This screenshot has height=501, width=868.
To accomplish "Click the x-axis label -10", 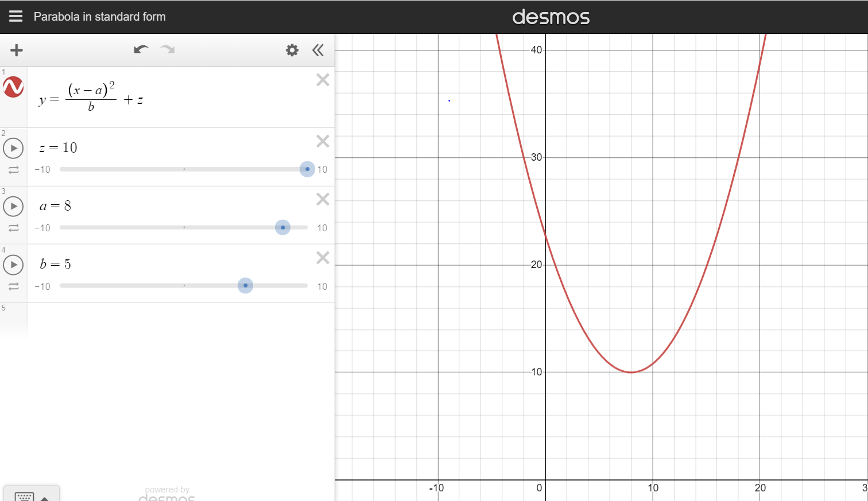I will (436, 488).
